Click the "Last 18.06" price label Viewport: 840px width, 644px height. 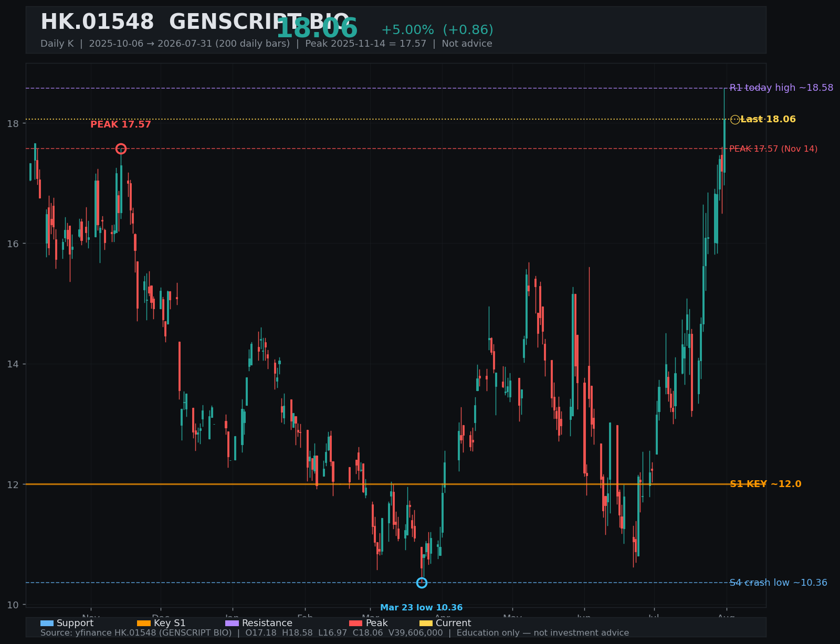click(x=768, y=120)
